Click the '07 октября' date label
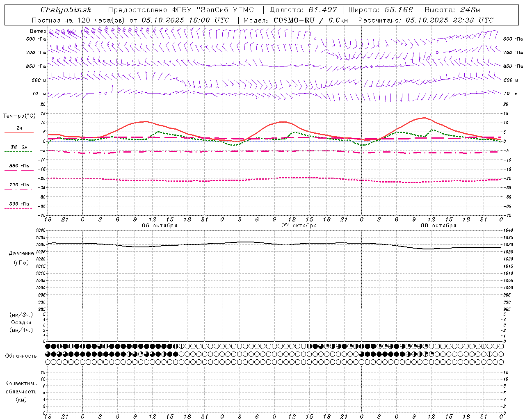 pos(299,226)
